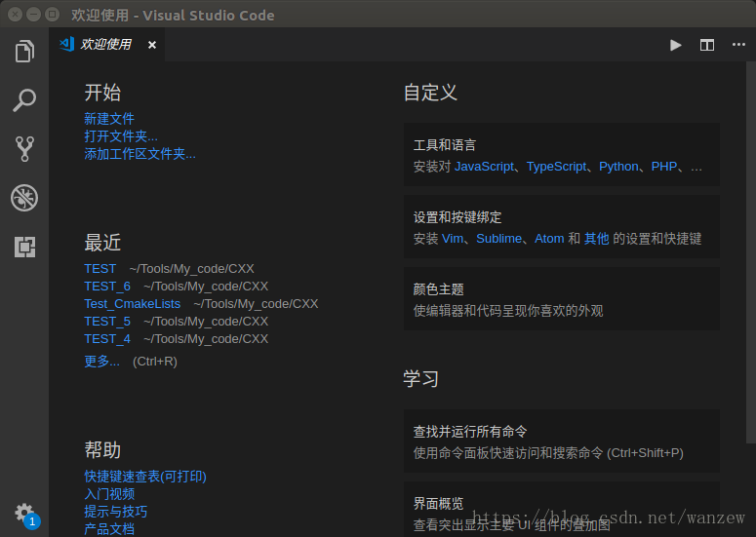The width and height of the screenshot is (756, 537).
Task: Install Vim keybindings link
Action: (x=453, y=239)
